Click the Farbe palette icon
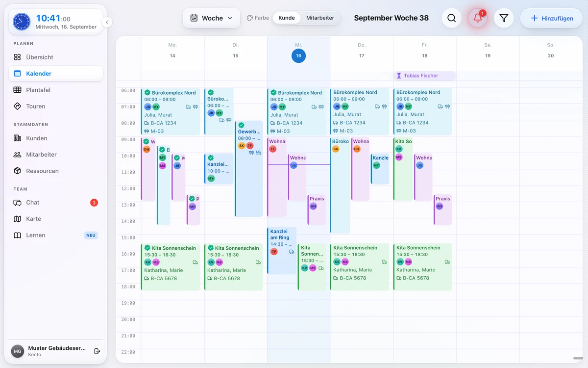Image resolution: width=588 pixels, height=368 pixels. tap(249, 18)
